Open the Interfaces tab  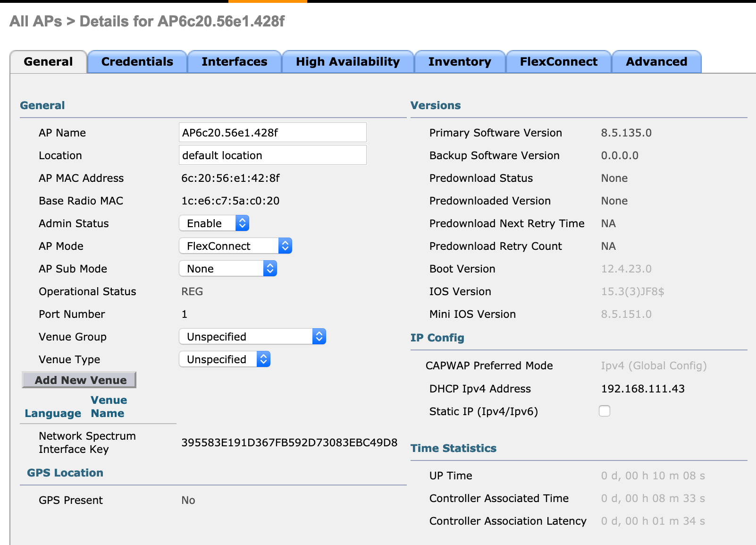234,61
